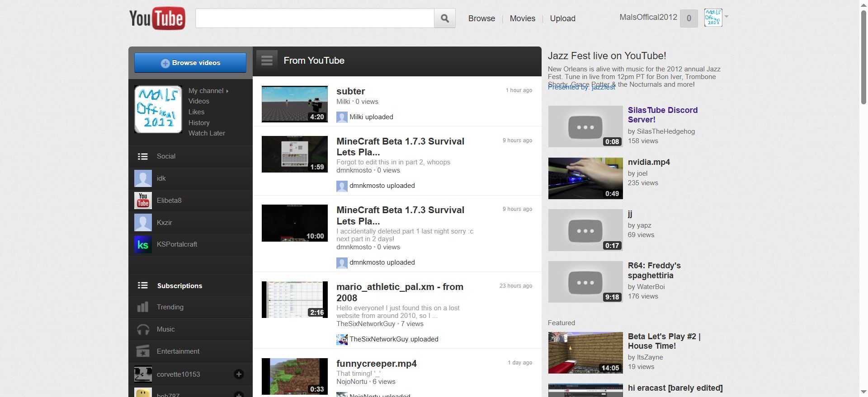Viewport: 868px width, 397px height.
Task: Click dmnkmosto avatar under the 10:00 video
Action: point(342,262)
